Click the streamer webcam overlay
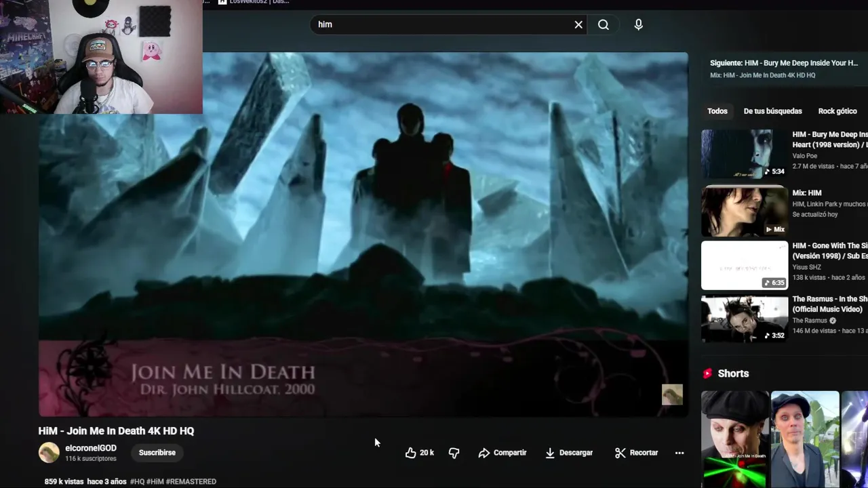868x488 pixels. [101, 57]
